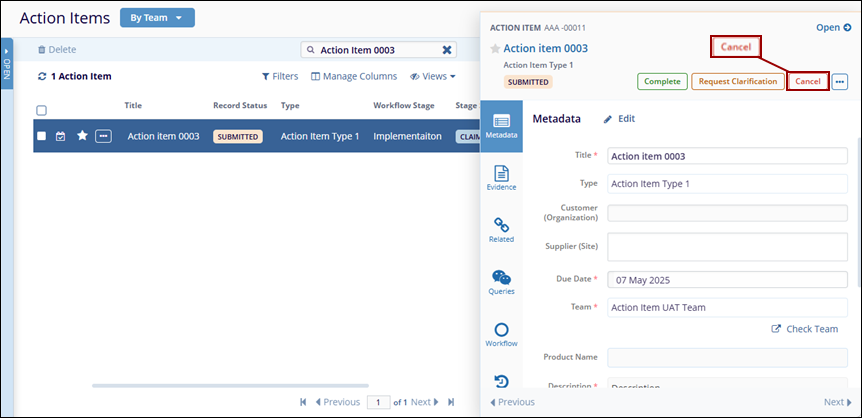
Task: Toggle the select-all header checkbox
Action: tap(41, 110)
